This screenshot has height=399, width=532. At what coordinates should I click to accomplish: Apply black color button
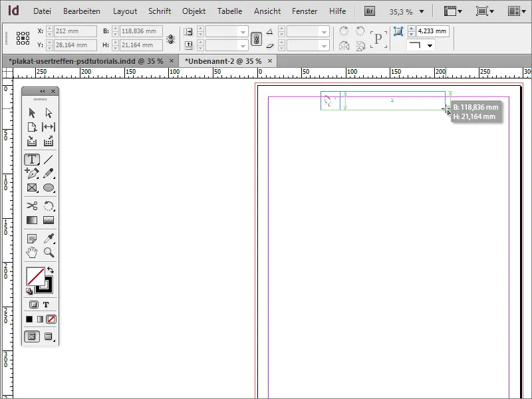pyautogui.click(x=29, y=319)
